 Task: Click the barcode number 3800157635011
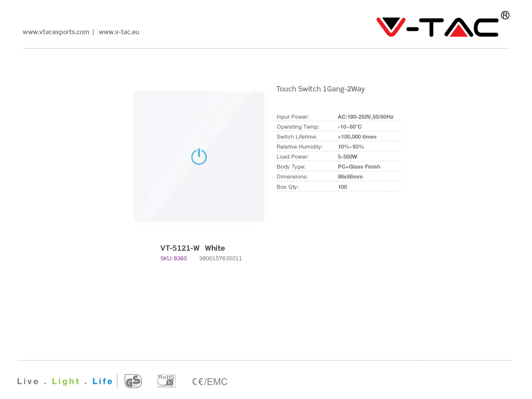220,258
